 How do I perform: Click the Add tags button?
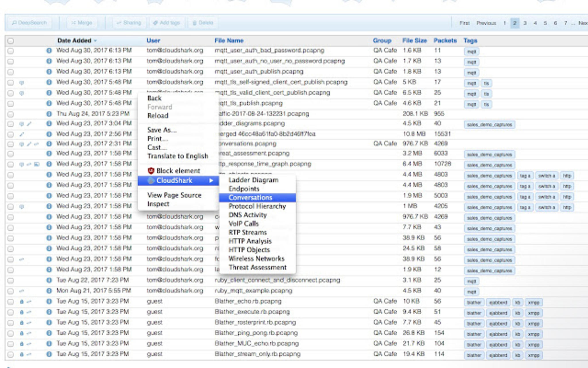167,23
